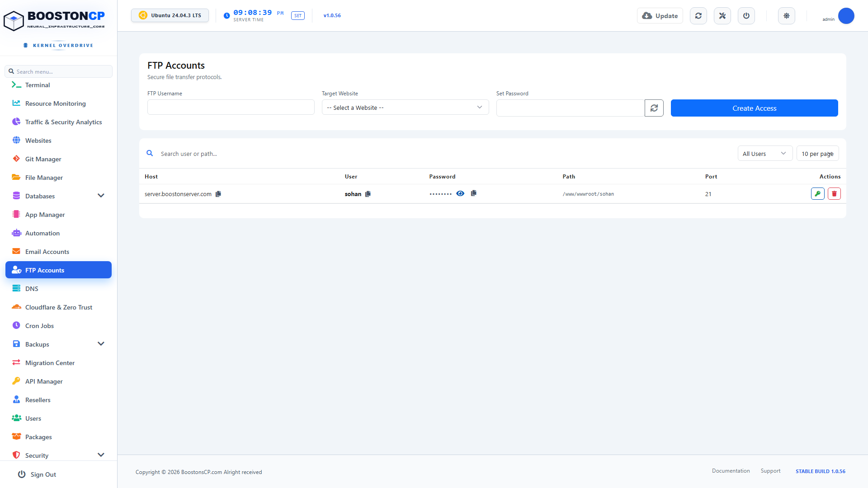Click the BoostonCP logo
Image resolution: width=868 pixels, height=488 pixels.
tap(54, 20)
